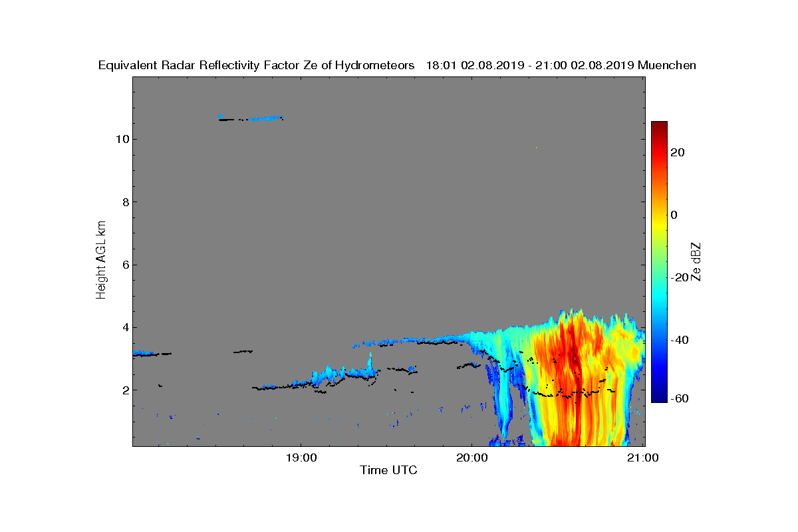Viewport: 798px width, 532px height.
Task: Click the height tick label 10
Action: tap(122, 139)
